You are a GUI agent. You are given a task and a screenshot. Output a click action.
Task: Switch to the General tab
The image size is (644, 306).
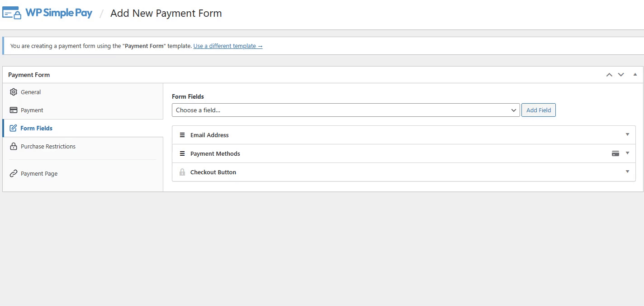31,92
